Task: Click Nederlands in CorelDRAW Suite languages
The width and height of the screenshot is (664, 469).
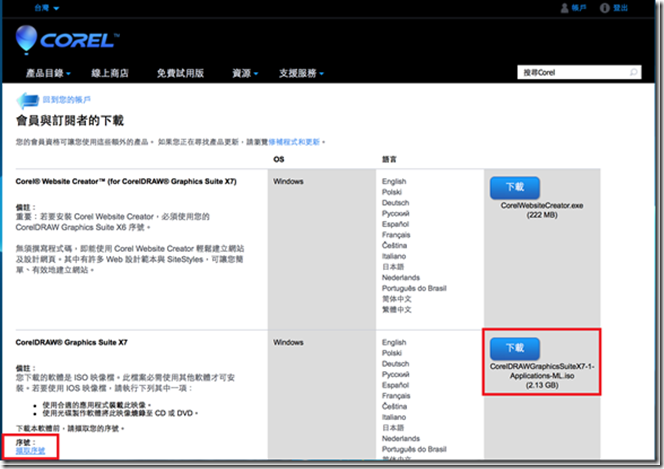Action: tap(401, 439)
